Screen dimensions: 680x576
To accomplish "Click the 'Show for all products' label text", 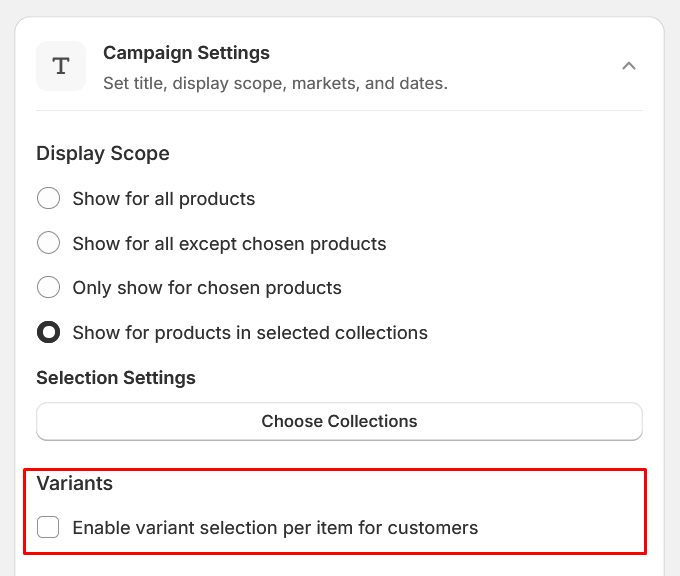I will click(164, 199).
